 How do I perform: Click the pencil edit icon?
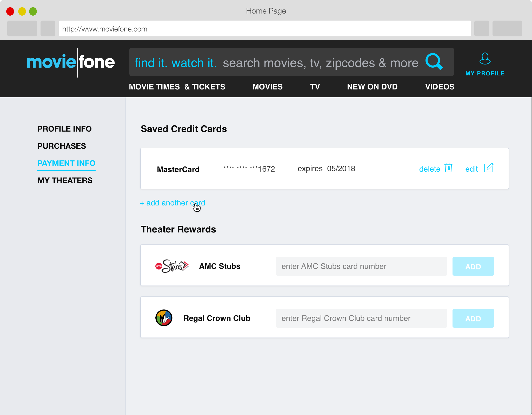coord(489,168)
